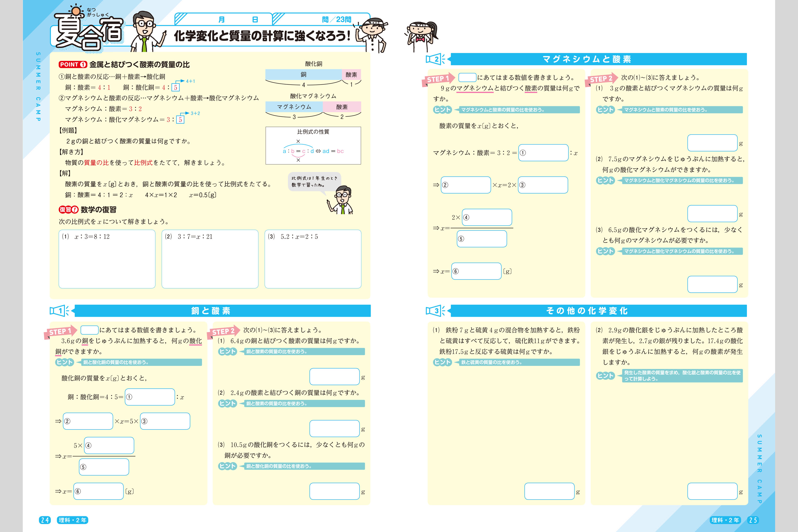
Task: Click the 問/23問 score field
Action: coord(321,19)
